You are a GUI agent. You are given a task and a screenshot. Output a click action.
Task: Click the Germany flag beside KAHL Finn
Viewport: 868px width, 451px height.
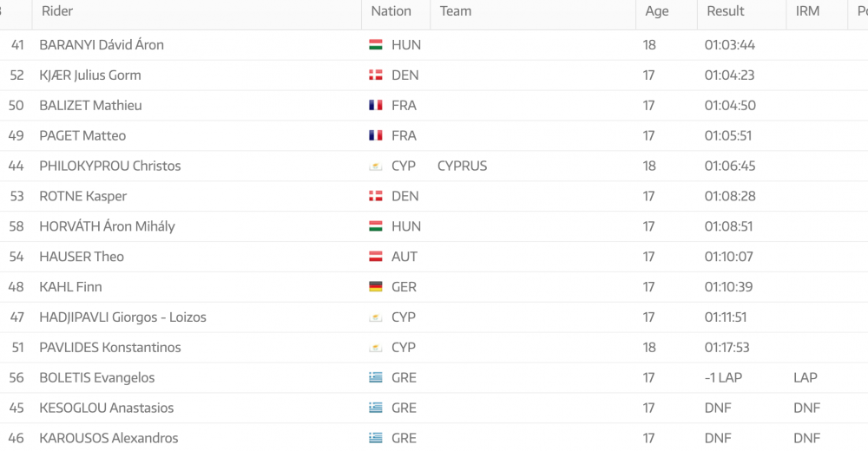pyautogui.click(x=376, y=287)
